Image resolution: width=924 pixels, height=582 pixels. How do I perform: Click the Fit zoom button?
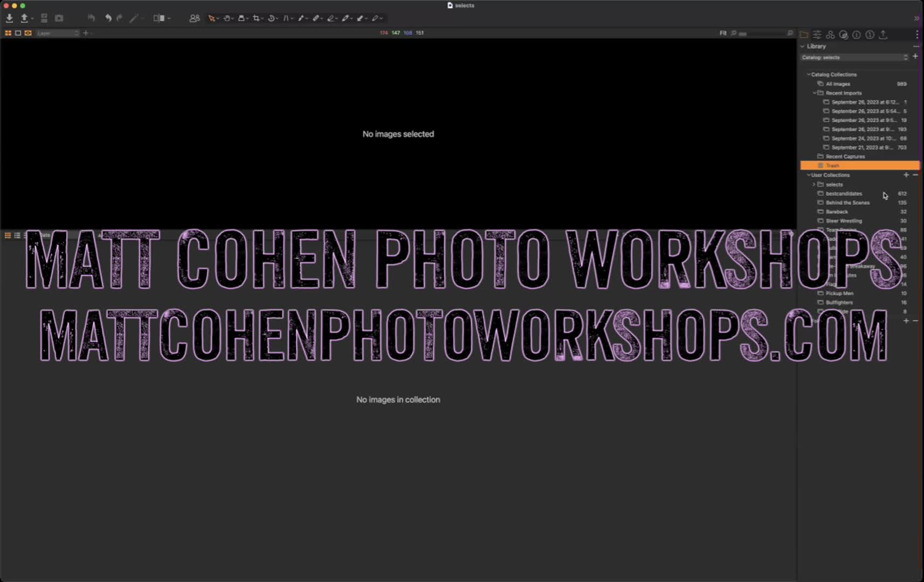click(723, 33)
